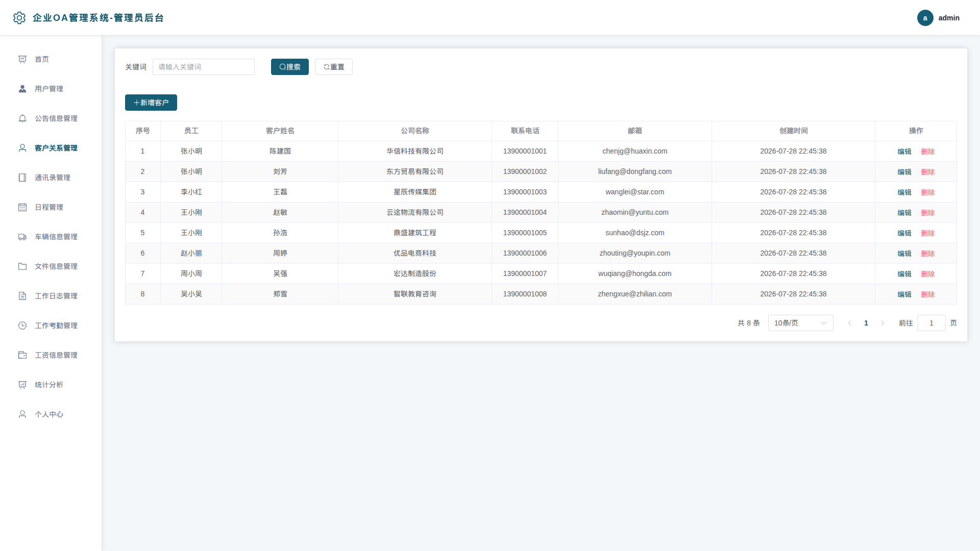The height and width of the screenshot is (551, 980).
Task: Focus the 关键词 keyword input field
Action: (x=204, y=67)
